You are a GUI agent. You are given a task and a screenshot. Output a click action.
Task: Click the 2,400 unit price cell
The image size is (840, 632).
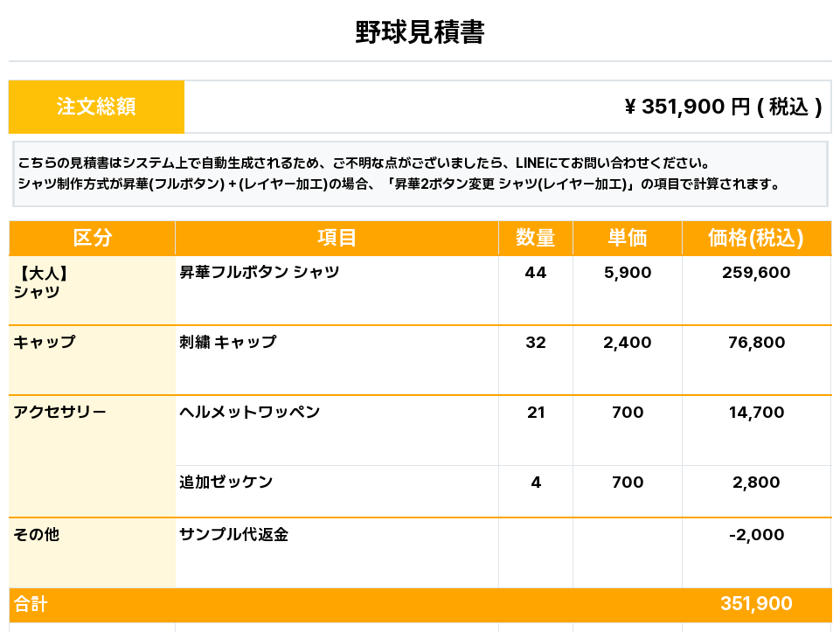pos(628,360)
